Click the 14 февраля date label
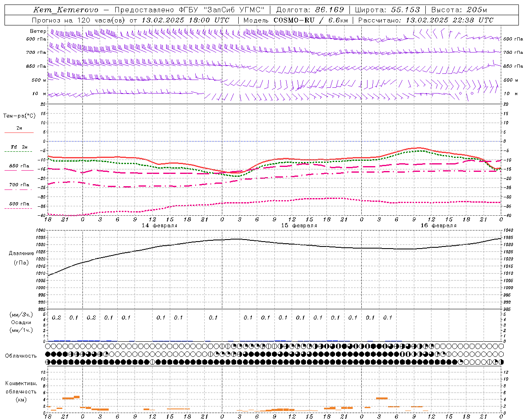 point(160,226)
